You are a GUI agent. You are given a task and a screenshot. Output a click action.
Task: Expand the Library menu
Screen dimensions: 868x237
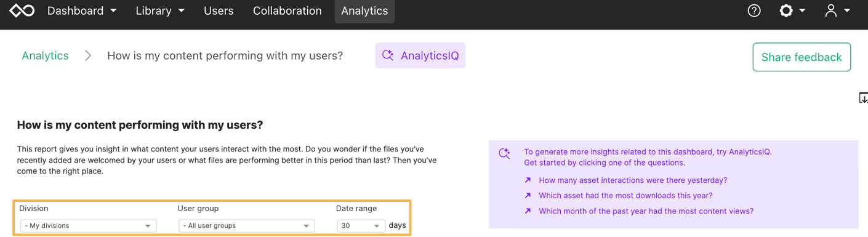tap(160, 10)
